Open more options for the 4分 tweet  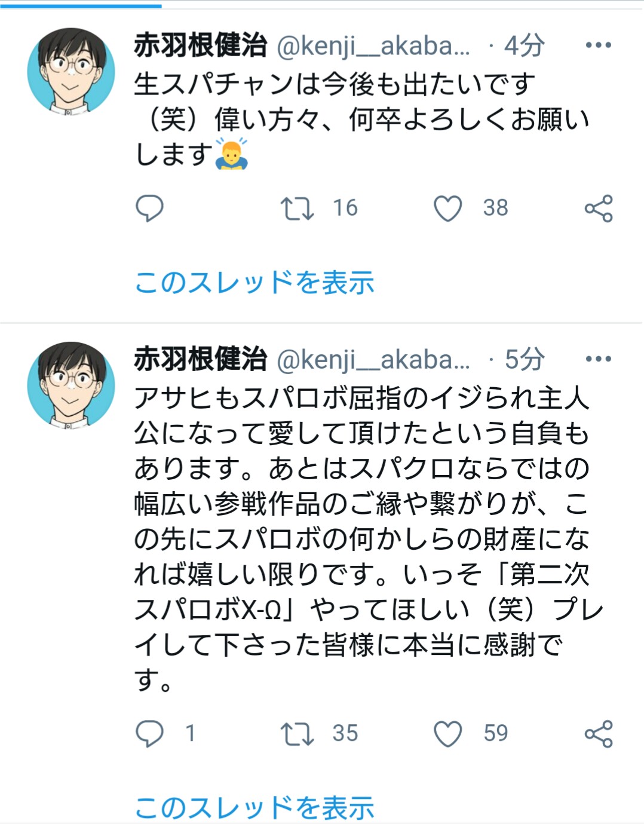(598, 45)
